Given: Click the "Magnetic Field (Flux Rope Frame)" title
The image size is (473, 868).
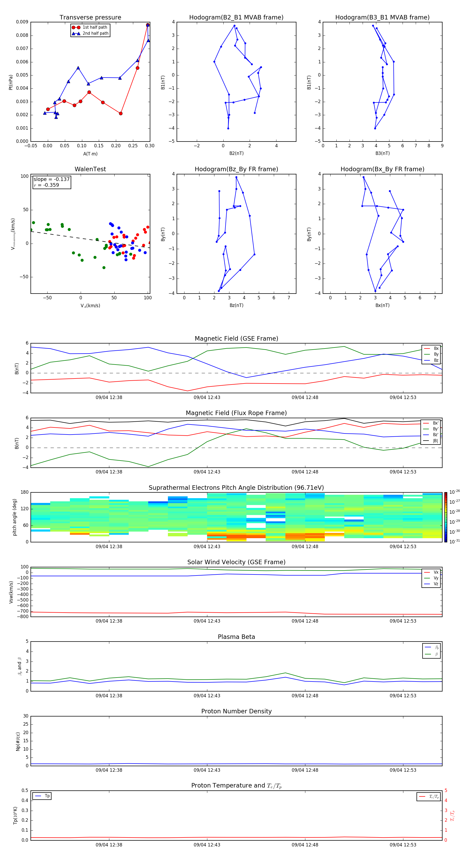Looking at the screenshot, I should (x=236, y=413).
